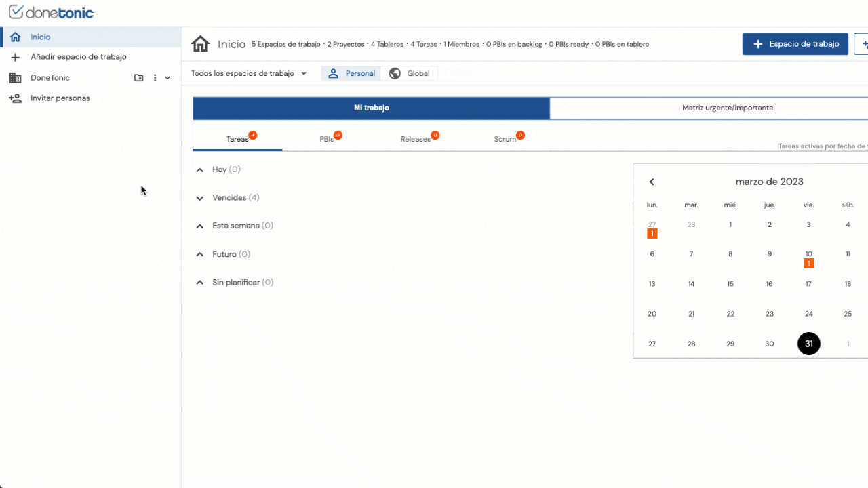Open the three-dot menu for DoneTonic workspace
The width and height of the screenshot is (868, 488).
[x=155, y=78]
